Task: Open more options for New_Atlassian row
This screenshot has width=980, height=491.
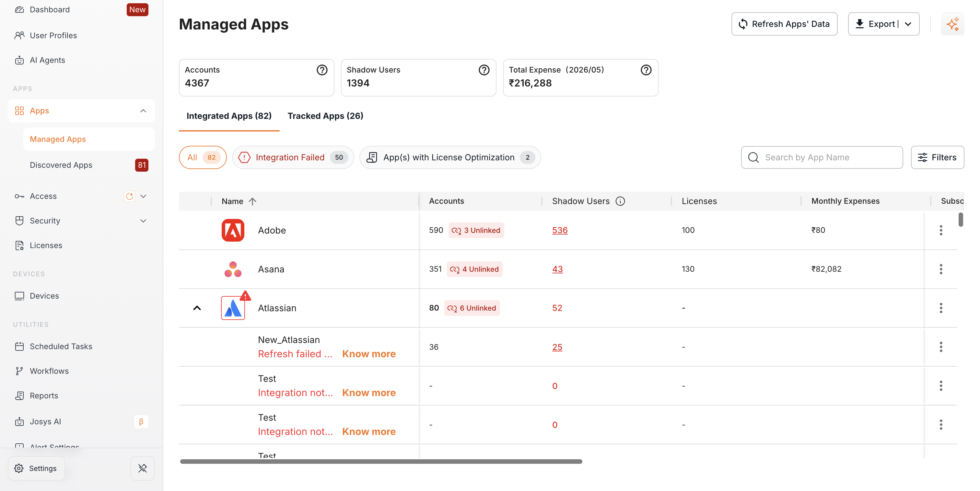Action: point(941,347)
